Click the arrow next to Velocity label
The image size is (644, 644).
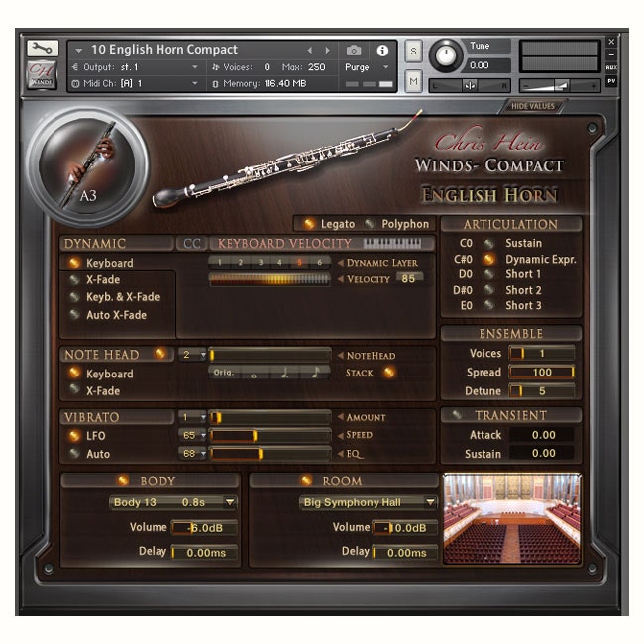pos(341,279)
